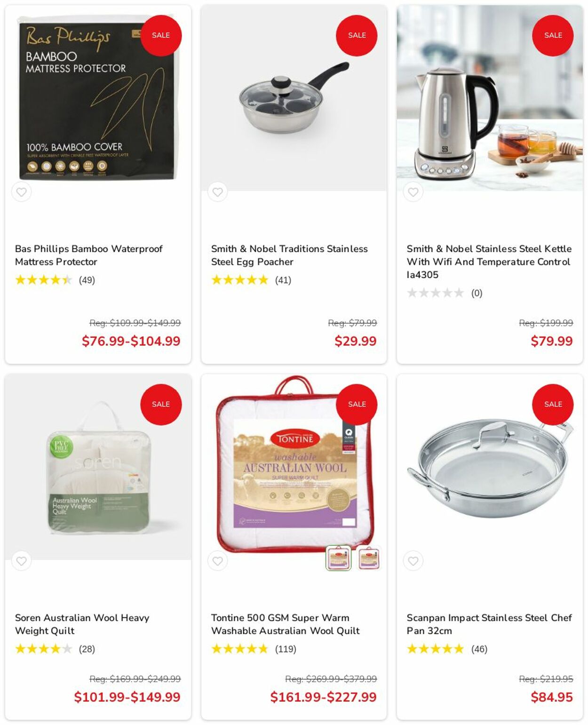
Task: View the 49 reviews for mattress protector
Action: coord(55,280)
